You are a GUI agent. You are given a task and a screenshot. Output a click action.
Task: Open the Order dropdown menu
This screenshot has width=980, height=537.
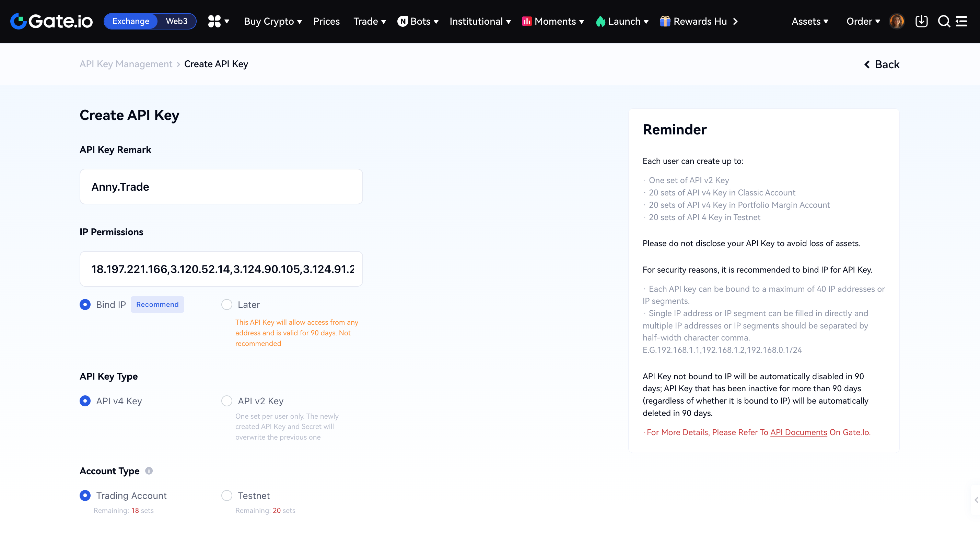point(863,21)
